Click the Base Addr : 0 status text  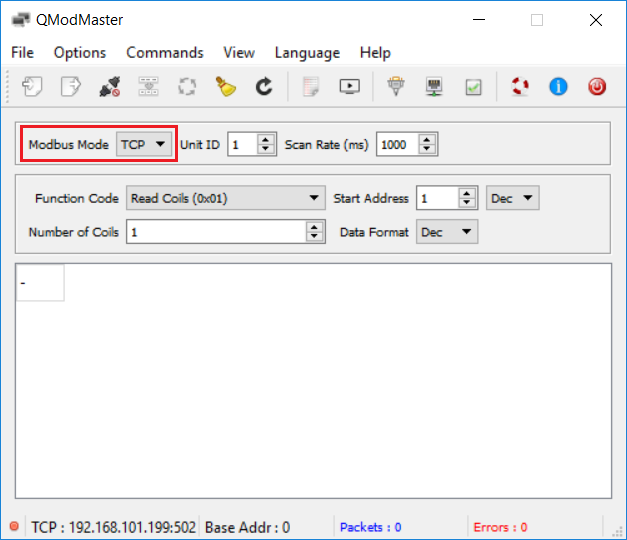pyautogui.click(x=248, y=527)
